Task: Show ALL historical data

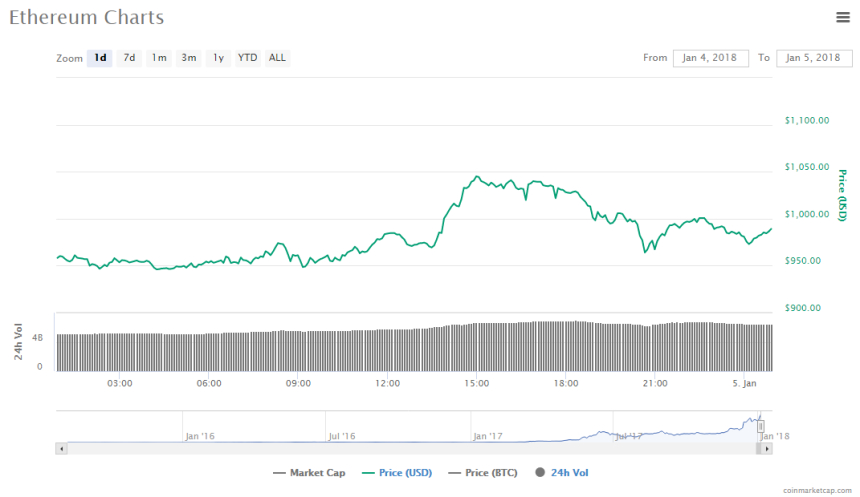Action: [277, 58]
